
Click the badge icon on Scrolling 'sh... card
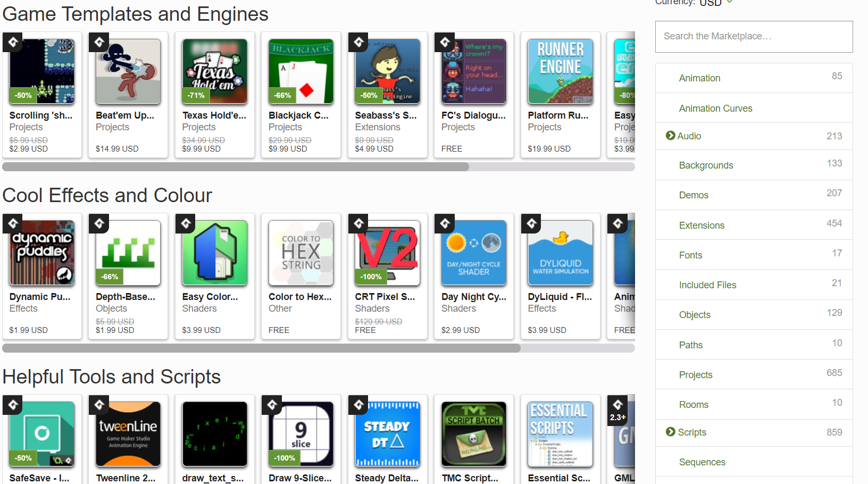coord(13,42)
